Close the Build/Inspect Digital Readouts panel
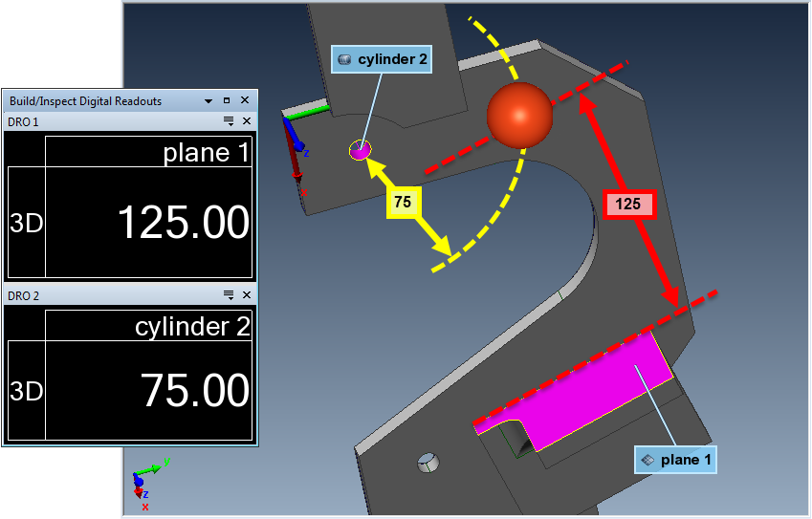Viewport: 812px width, 519px height. [245, 100]
